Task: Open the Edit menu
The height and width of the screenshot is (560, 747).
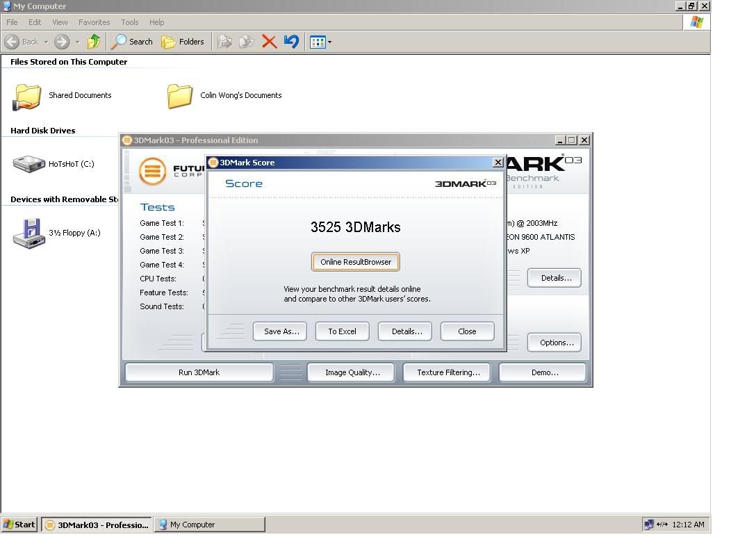Action: coord(34,22)
